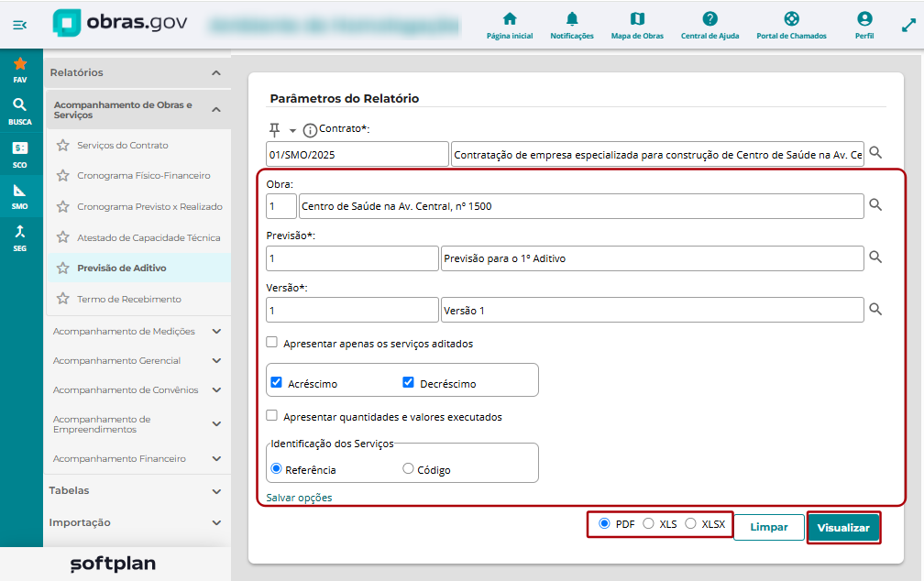This screenshot has width=924, height=581.
Task: Click the Versão 1 description field
Action: pyautogui.click(x=653, y=310)
